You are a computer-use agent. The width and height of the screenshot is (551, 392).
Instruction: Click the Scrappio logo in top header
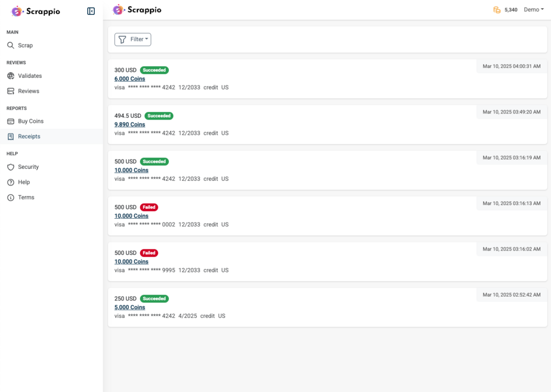point(137,10)
